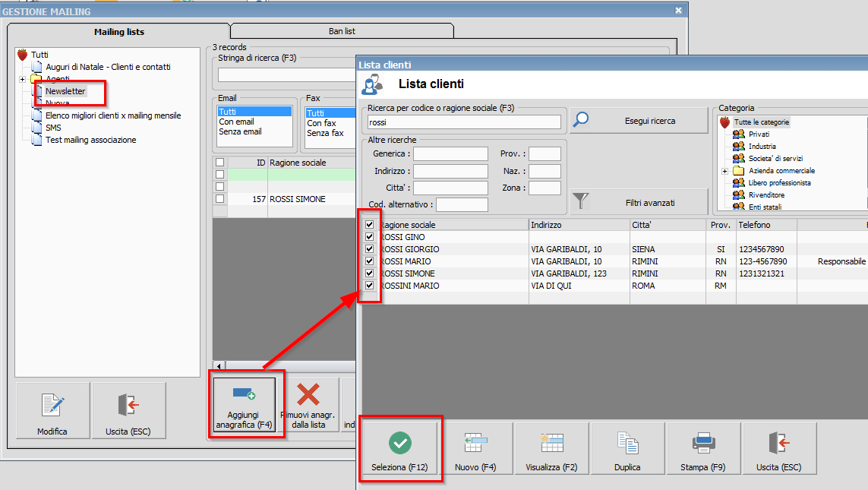Expand the Azienda commerciale category

click(x=724, y=171)
